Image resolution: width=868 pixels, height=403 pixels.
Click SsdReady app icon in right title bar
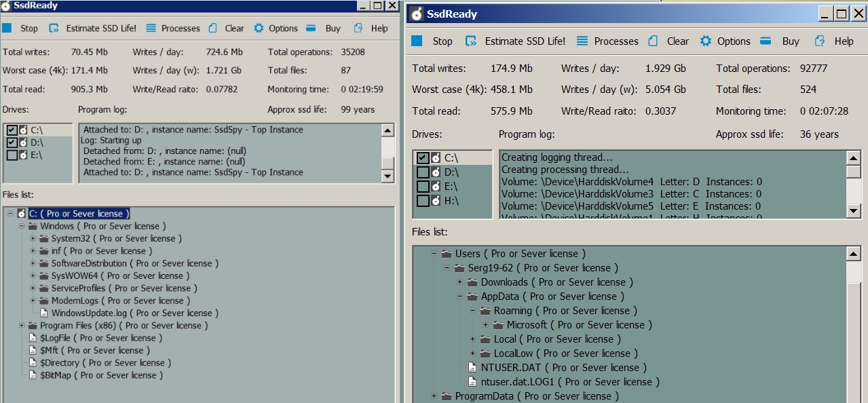tap(416, 14)
